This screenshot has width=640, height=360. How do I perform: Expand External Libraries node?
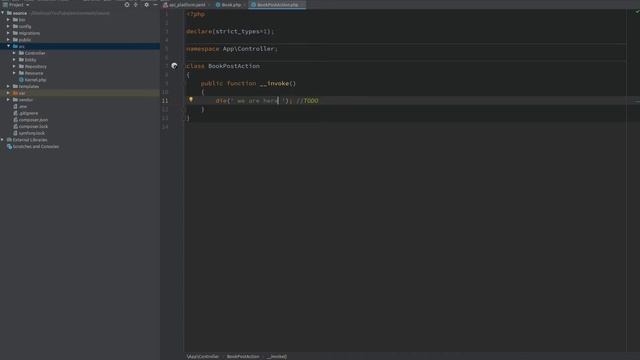(x=3, y=140)
